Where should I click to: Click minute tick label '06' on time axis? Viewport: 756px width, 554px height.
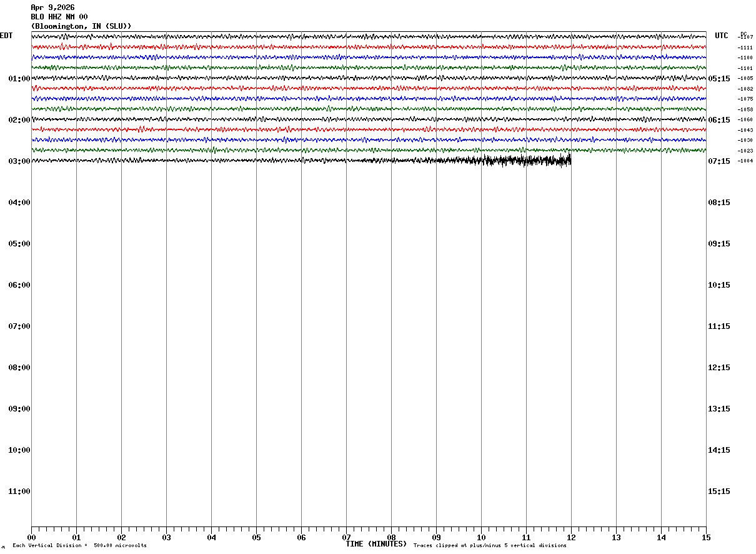pyautogui.click(x=301, y=538)
